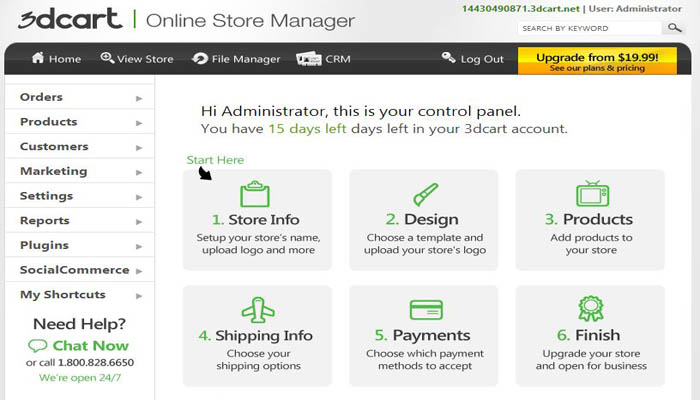The width and height of the screenshot is (700, 400).
Task: Click the Store Info clipboard icon
Action: click(x=255, y=194)
